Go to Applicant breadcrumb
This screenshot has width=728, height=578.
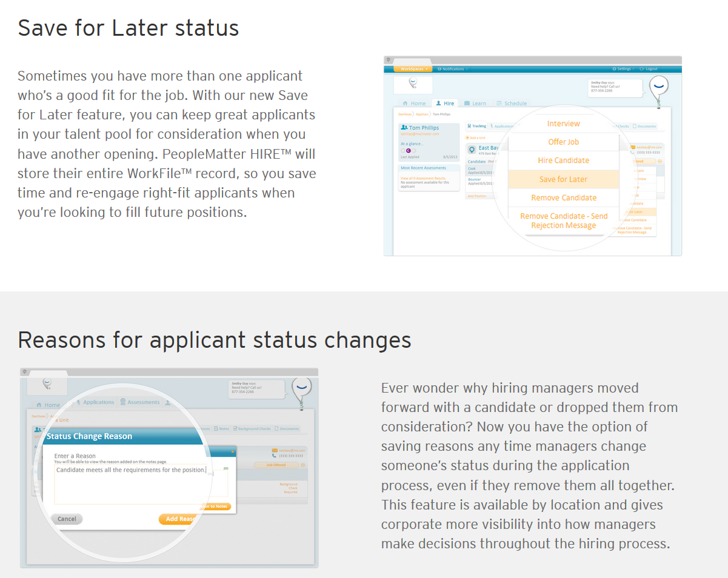[422, 115]
